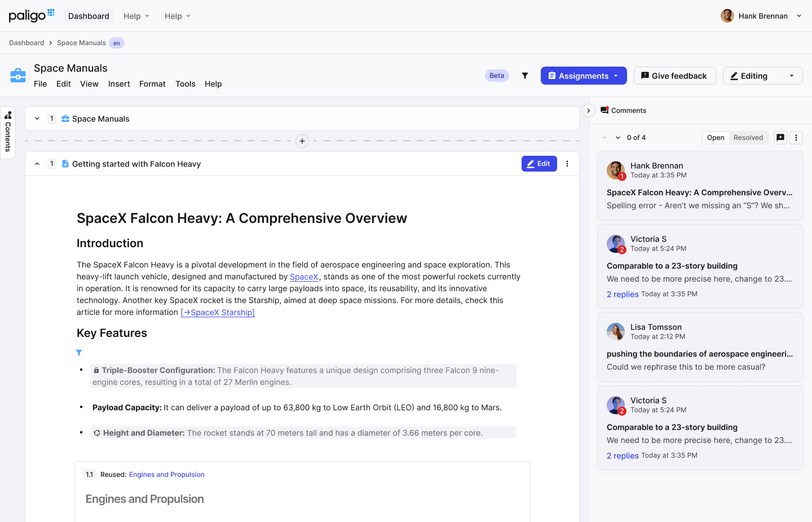Screen dimensions: 812x522
Task: Open the Editing mode dropdown
Action: point(762,76)
